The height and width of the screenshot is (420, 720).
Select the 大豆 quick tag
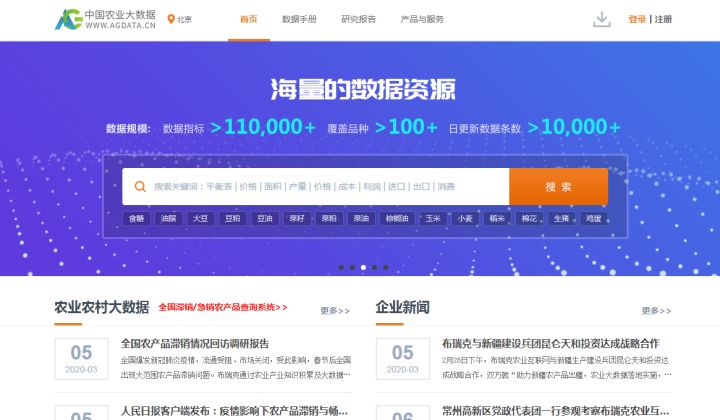pos(201,218)
